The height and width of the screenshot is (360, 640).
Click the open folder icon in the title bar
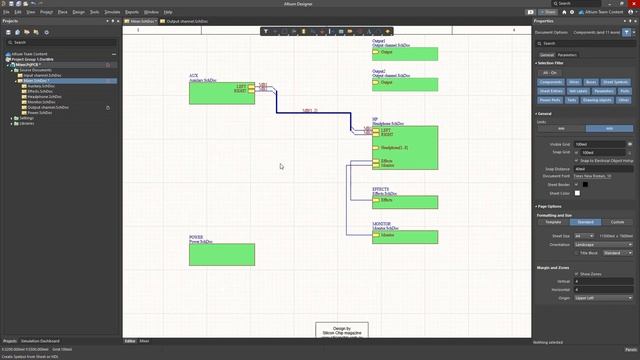tap(25, 4)
